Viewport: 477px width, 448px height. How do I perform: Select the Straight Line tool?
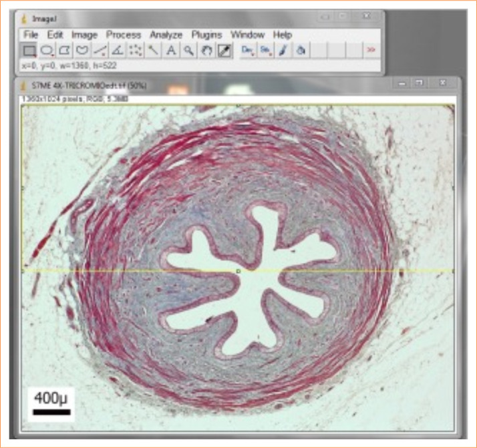coord(100,50)
